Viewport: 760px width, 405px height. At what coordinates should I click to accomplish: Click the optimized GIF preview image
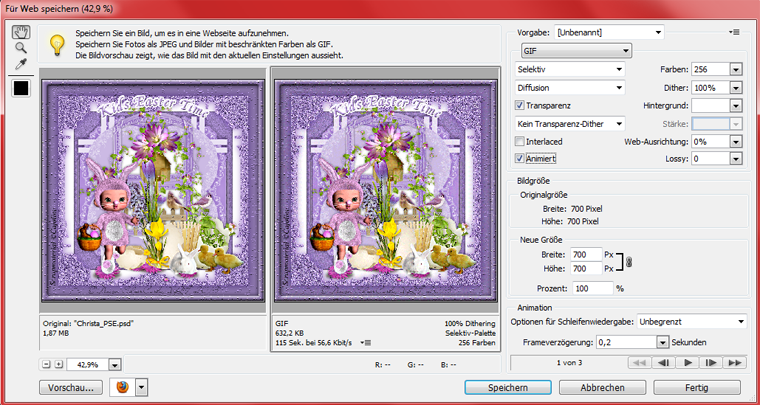click(x=385, y=191)
